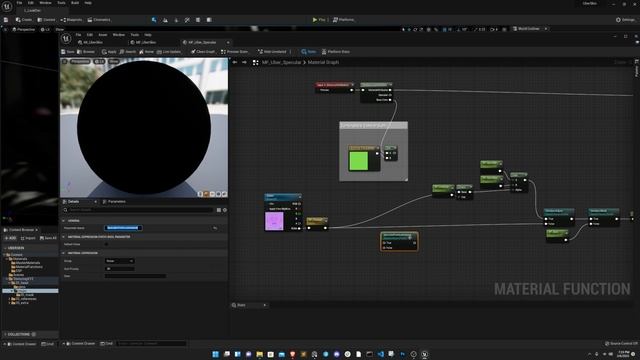Image resolution: width=640 pixels, height=360 pixels.
Task: Open the preview Show options dropdown
Action: [114, 62]
